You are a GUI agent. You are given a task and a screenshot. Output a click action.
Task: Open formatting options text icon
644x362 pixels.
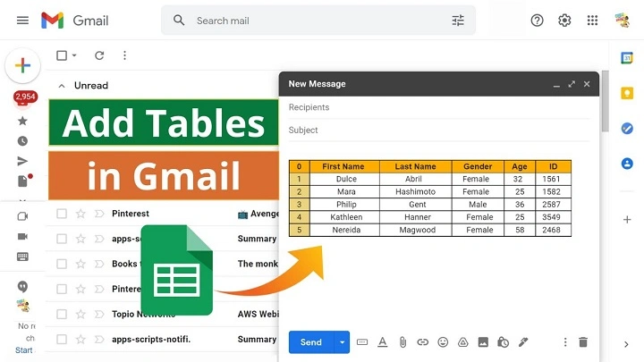(383, 342)
